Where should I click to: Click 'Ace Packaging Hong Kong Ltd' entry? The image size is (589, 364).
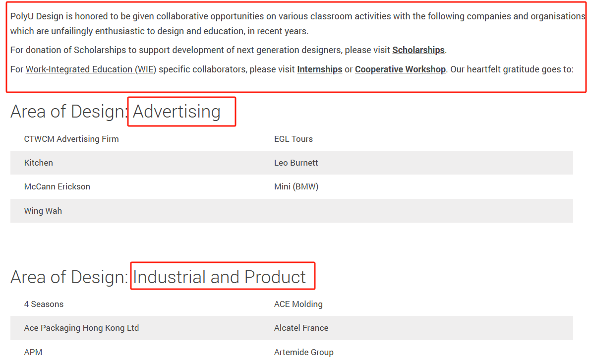tap(81, 328)
